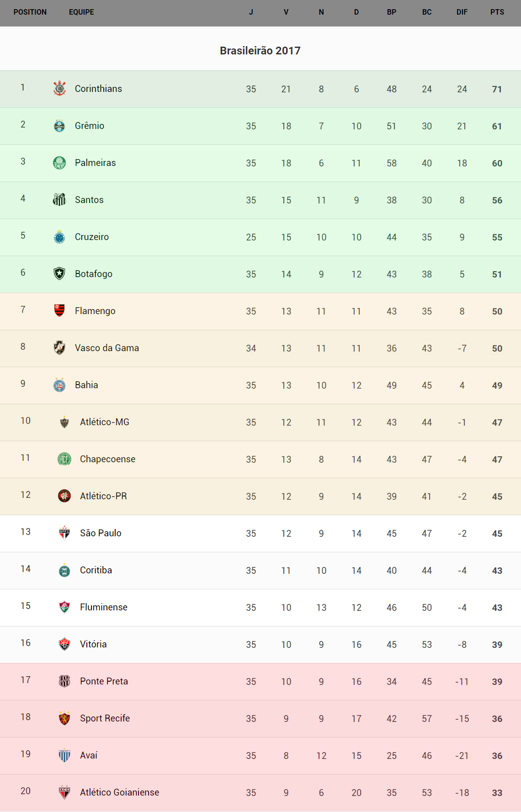Open the Vasco da Gama team page

click(107, 348)
